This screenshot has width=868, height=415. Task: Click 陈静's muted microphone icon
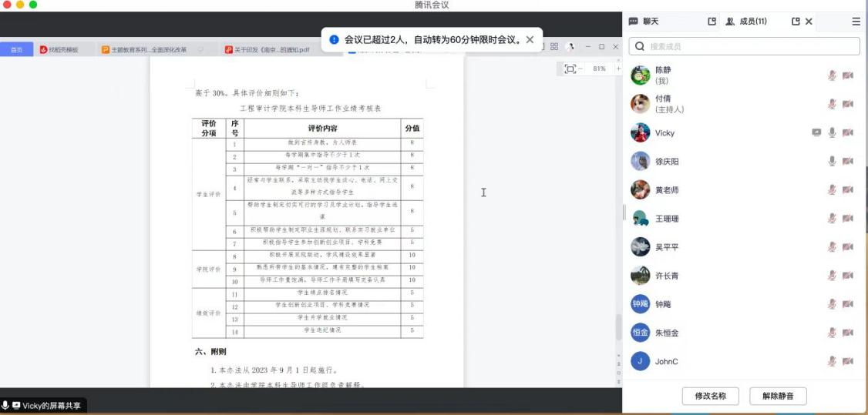point(832,75)
